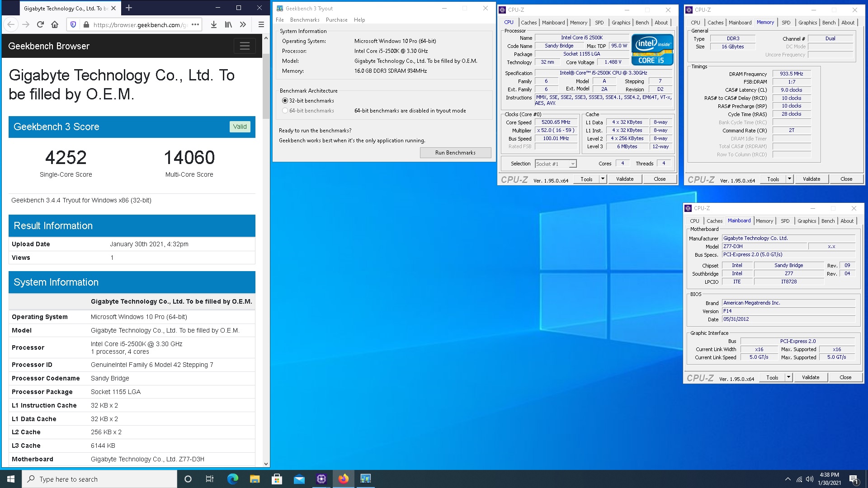Click Close in Mainboard CPU-Z window
This screenshot has height=488, width=868.
tap(845, 377)
